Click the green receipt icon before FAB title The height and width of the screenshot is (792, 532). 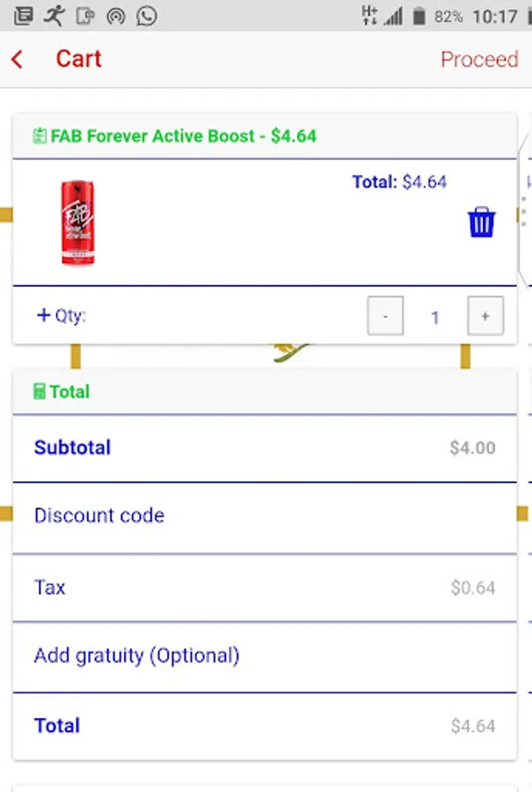coord(39,135)
